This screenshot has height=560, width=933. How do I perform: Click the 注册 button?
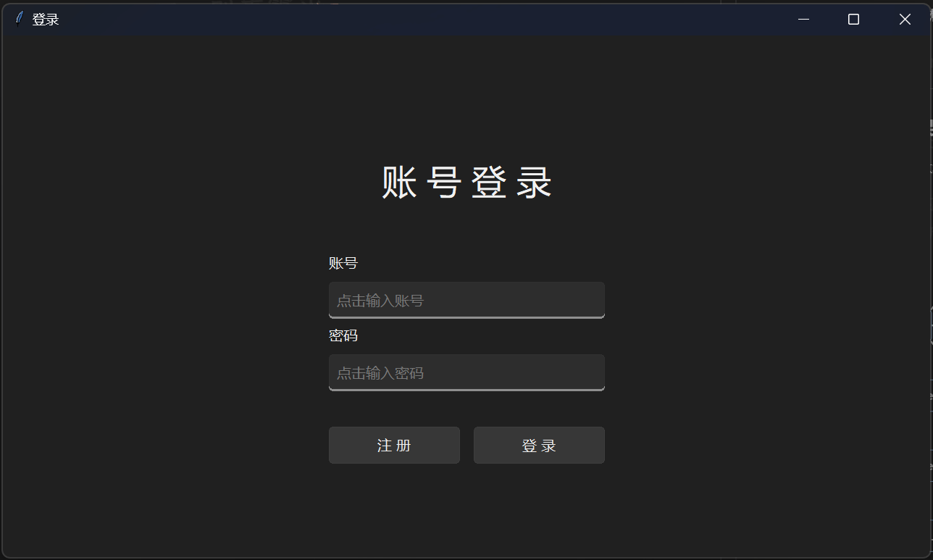coord(394,445)
